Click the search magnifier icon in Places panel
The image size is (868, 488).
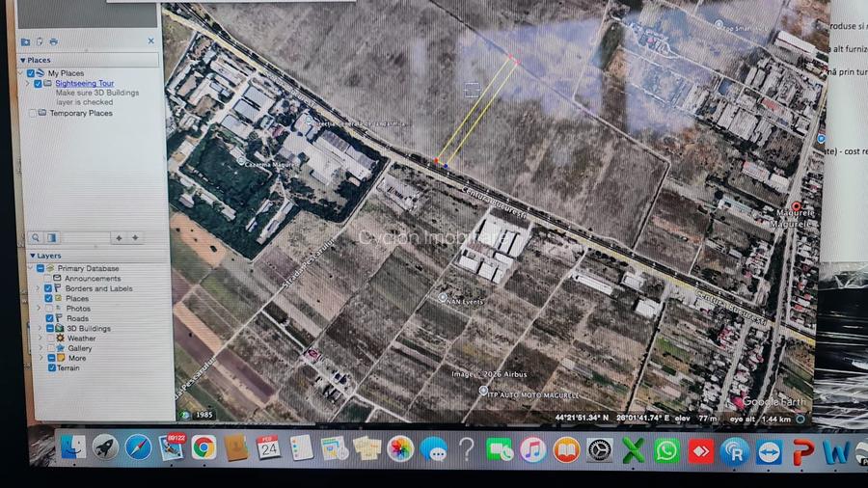click(x=36, y=237)
